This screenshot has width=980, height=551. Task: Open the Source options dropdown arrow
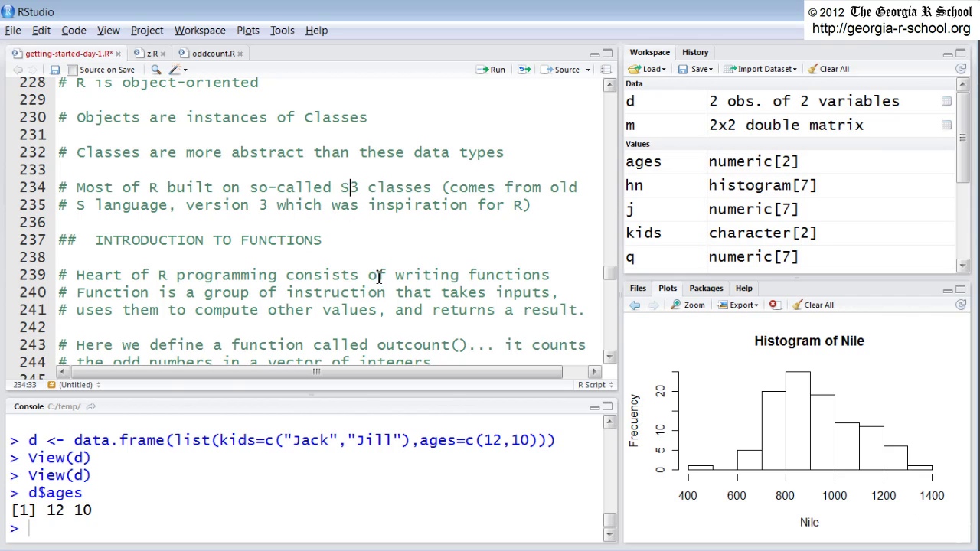(588, 70)
